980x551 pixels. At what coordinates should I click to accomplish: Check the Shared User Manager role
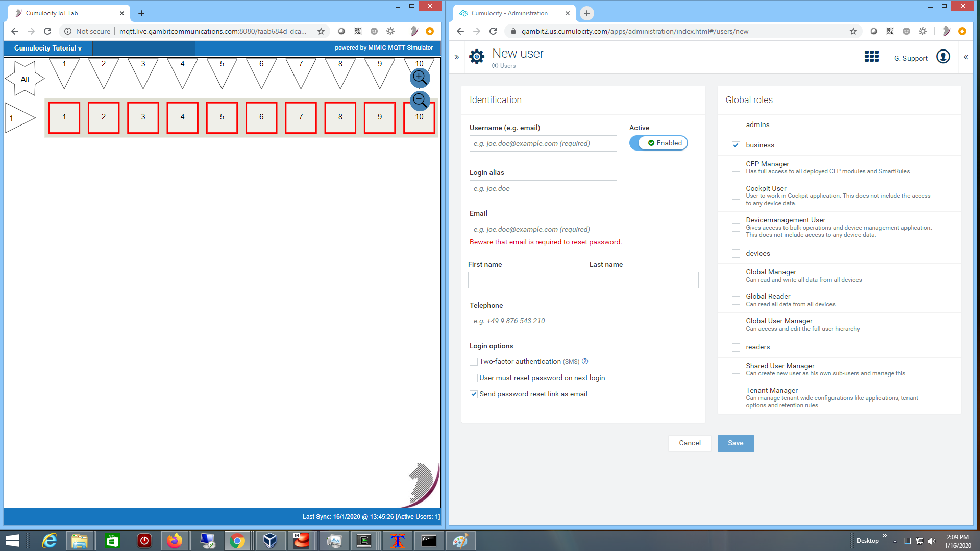click(736, 370)
